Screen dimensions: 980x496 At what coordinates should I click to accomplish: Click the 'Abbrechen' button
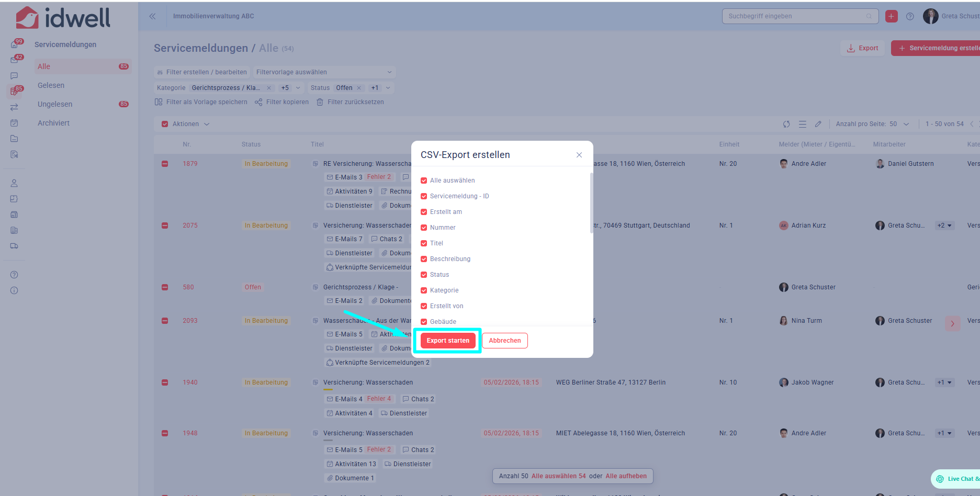[x=504, y=341]
